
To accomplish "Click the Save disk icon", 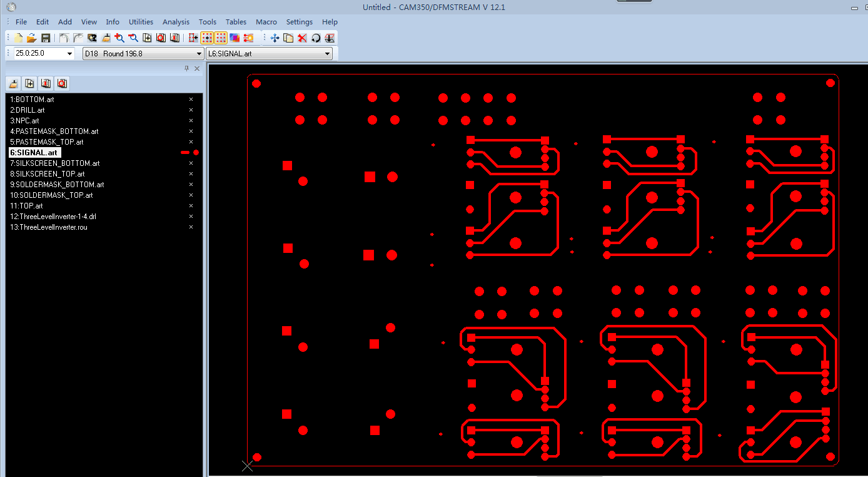I will coord(46,38).
